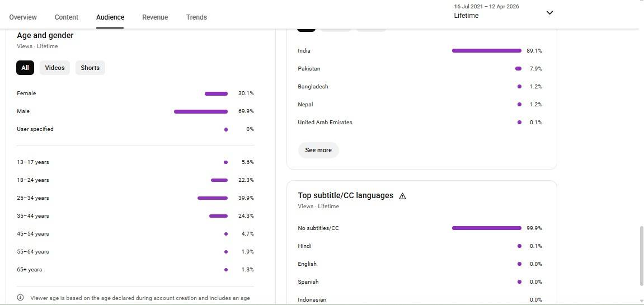
Task: Click the vertical scrollbar thumb
Action: (641, 256)
